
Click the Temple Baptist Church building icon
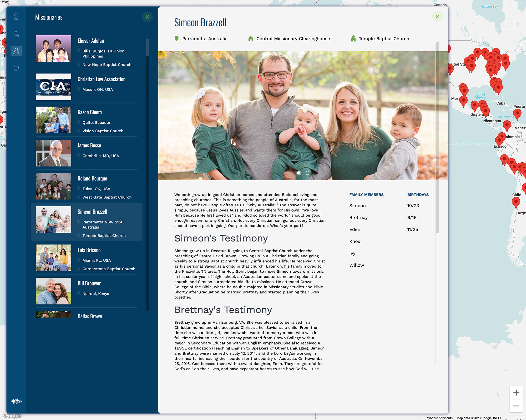[353, 39]
